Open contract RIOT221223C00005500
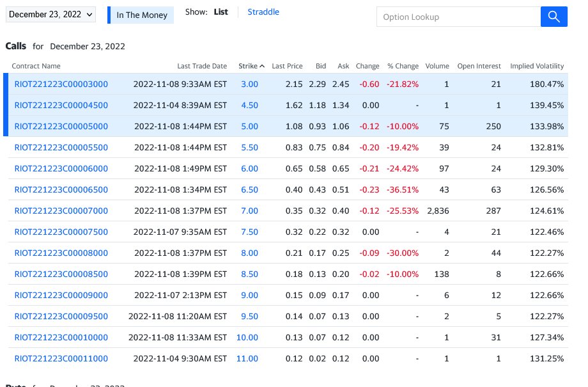This screenshot has height=387, width=588. 61,148
